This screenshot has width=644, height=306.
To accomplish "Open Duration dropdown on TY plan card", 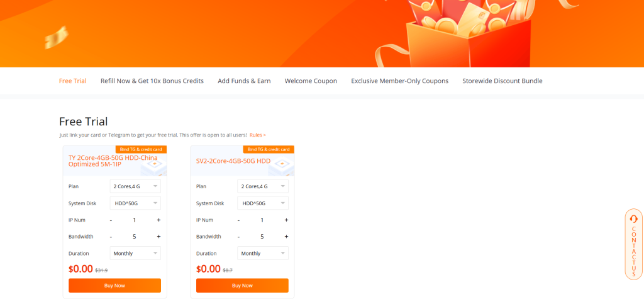I will [135, 253].
